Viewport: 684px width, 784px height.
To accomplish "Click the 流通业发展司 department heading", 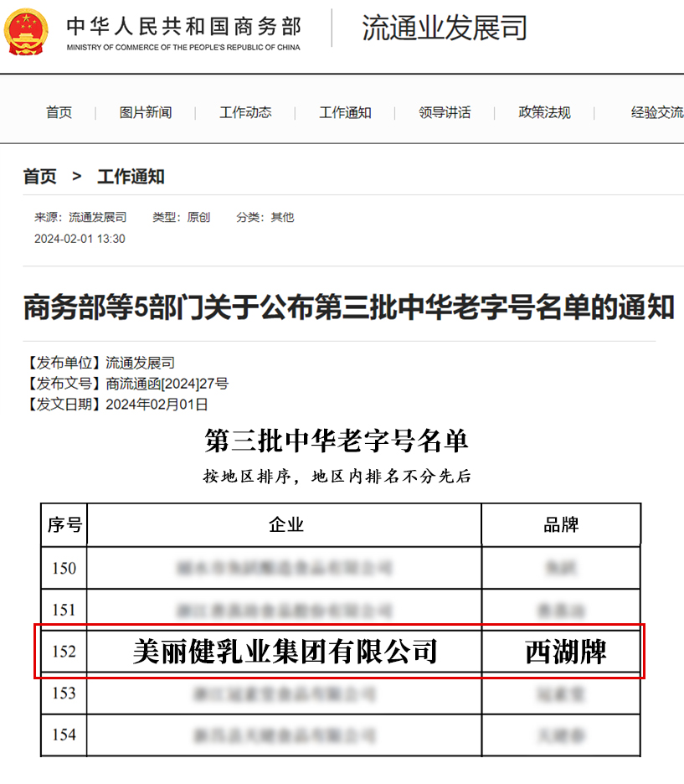I will point(445,28).
